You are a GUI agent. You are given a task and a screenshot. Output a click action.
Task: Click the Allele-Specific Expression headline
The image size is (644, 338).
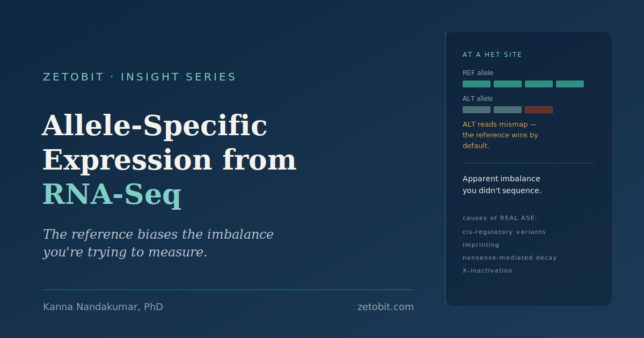pos(169,142)
